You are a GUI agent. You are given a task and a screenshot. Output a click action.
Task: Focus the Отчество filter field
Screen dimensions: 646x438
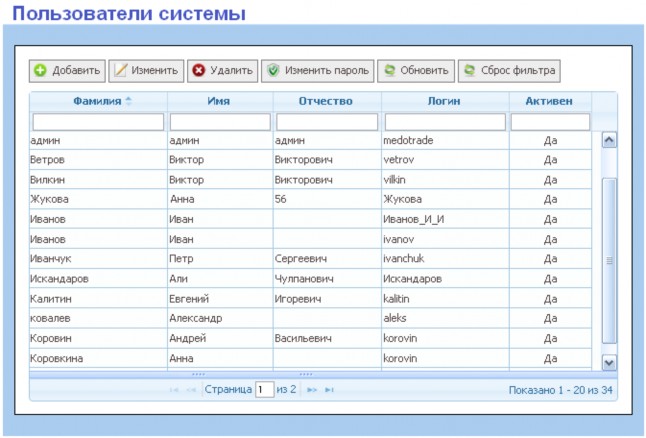pos(327,122)
